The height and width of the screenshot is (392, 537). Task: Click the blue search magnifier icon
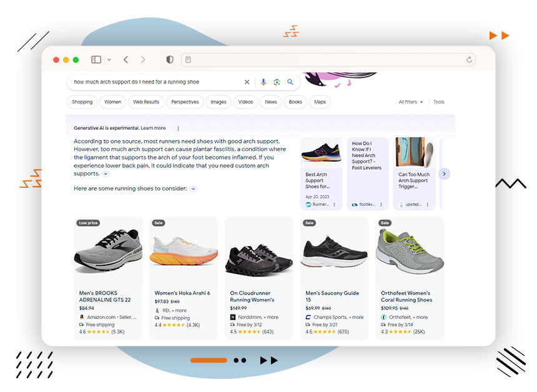pos(290,82)
